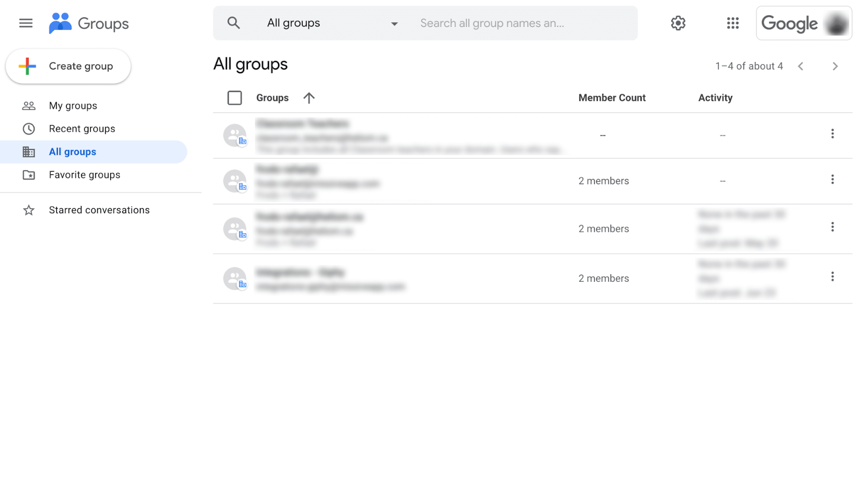Go to previous page of groups
The height and width of the screenshot is (504, 864).
[801, 66]
